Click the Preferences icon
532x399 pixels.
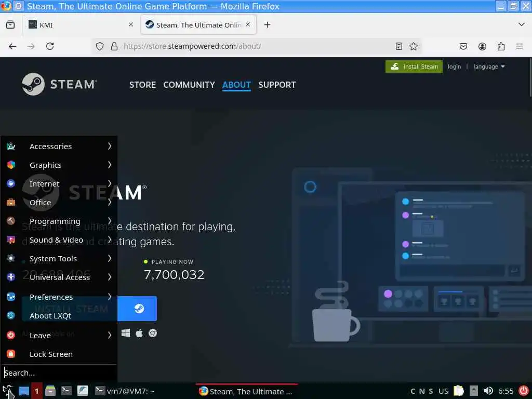pyautogui.click(x=11, y=297)
